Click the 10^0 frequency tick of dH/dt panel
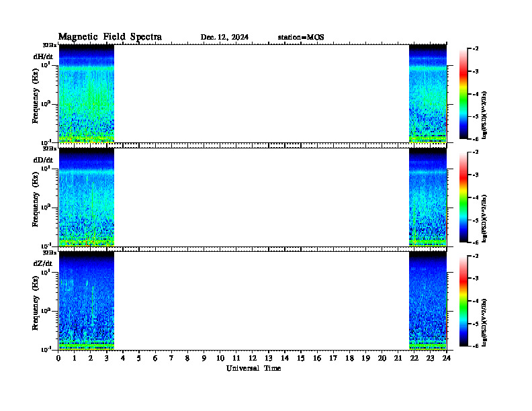Screen dimensions: 532x411 coord(46,103)
